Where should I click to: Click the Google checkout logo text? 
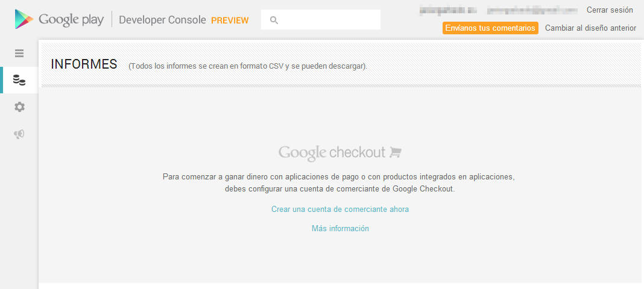332,153
